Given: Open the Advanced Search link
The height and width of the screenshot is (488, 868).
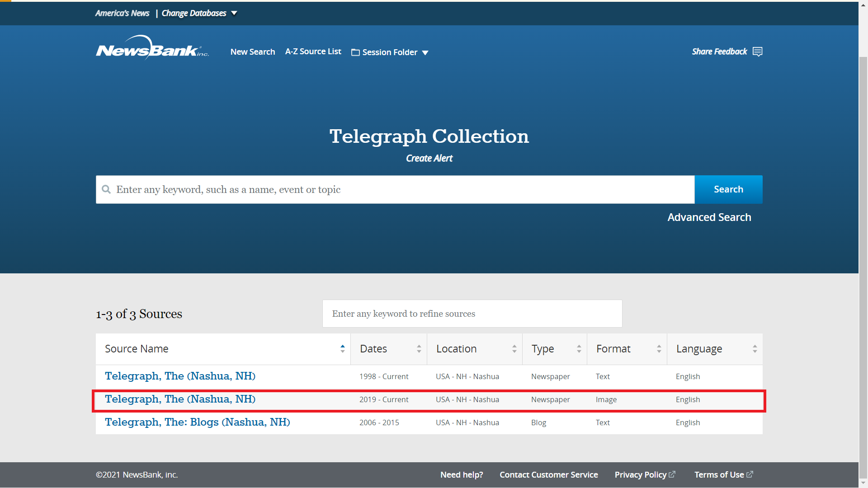Looking at the screenshot, I should 709,217.
